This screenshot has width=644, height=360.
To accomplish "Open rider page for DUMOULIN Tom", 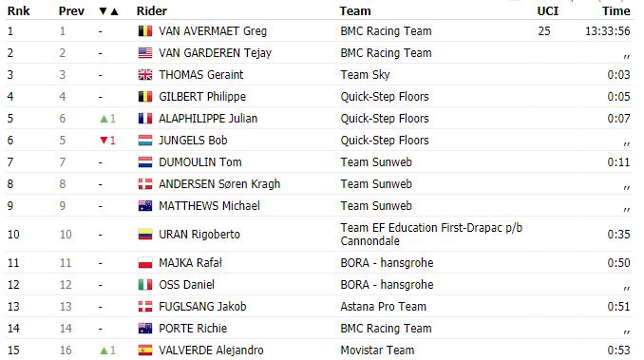I will (200, 162).
